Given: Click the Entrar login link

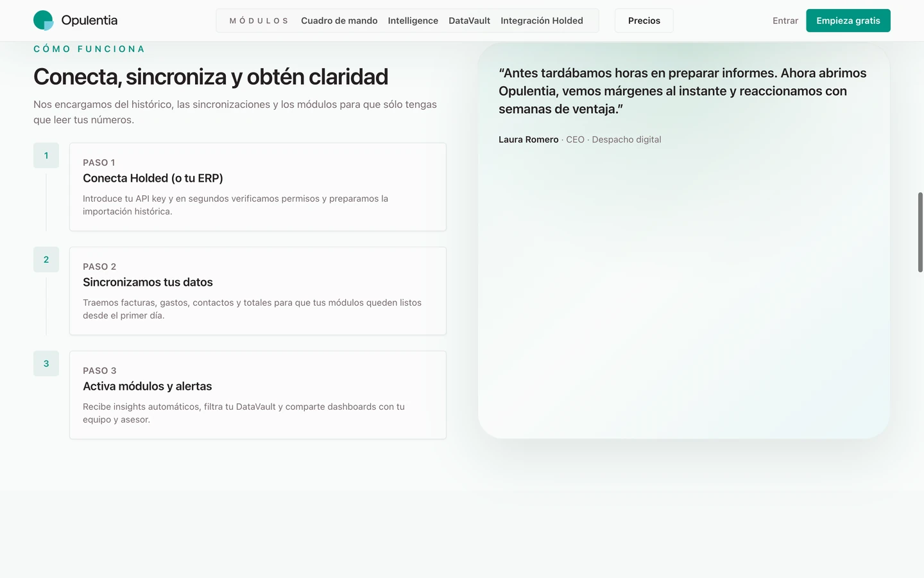Looking at the screenshot, I should [x=785, y=21].
